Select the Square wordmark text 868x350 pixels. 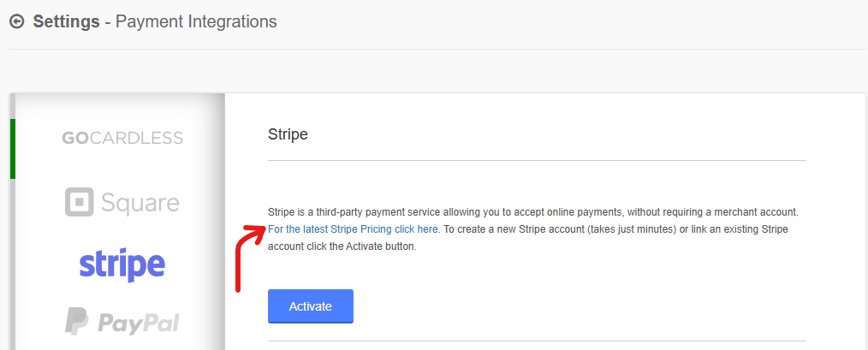pos(140,203)
